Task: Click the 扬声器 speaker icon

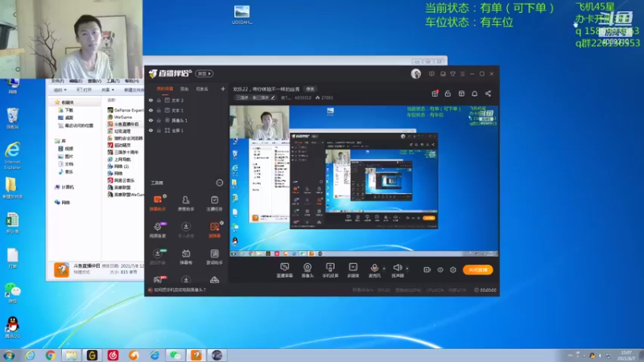Action: (397, 268)
